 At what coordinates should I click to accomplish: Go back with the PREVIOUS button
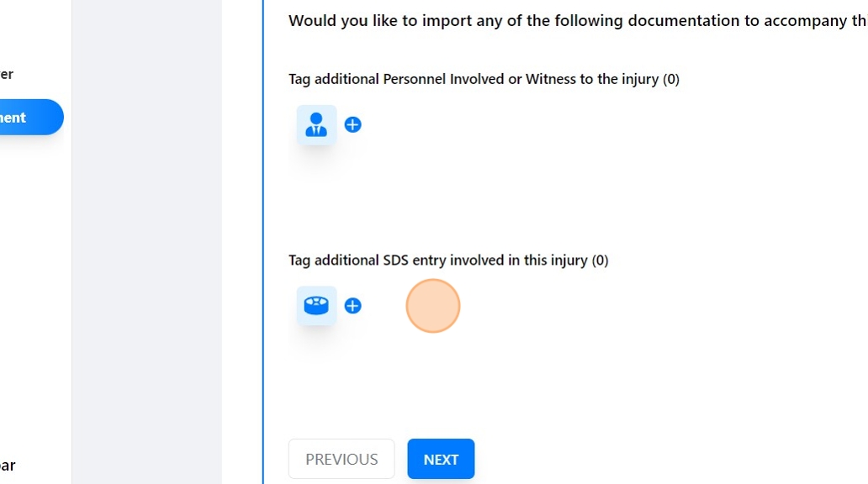pos(341,460)
